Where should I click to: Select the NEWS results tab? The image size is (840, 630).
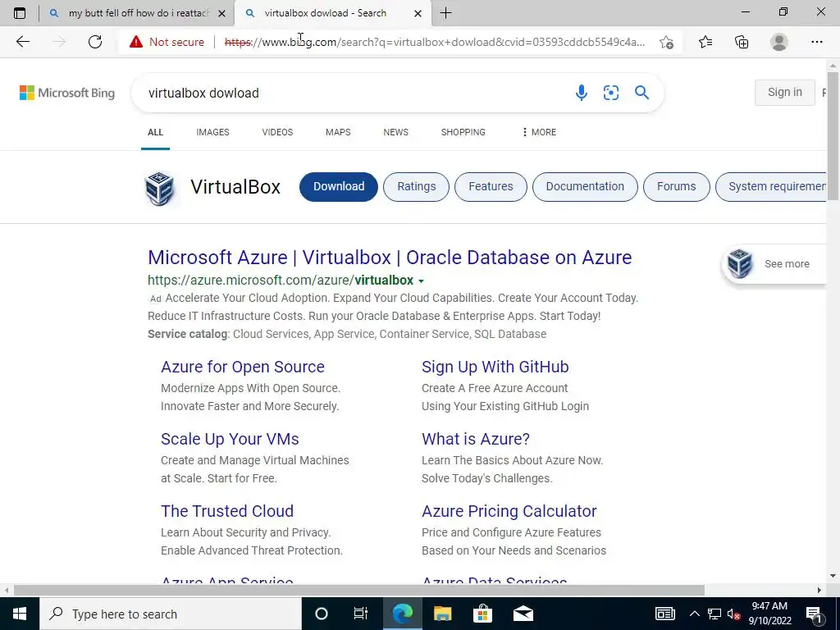[x=396, y=132]
